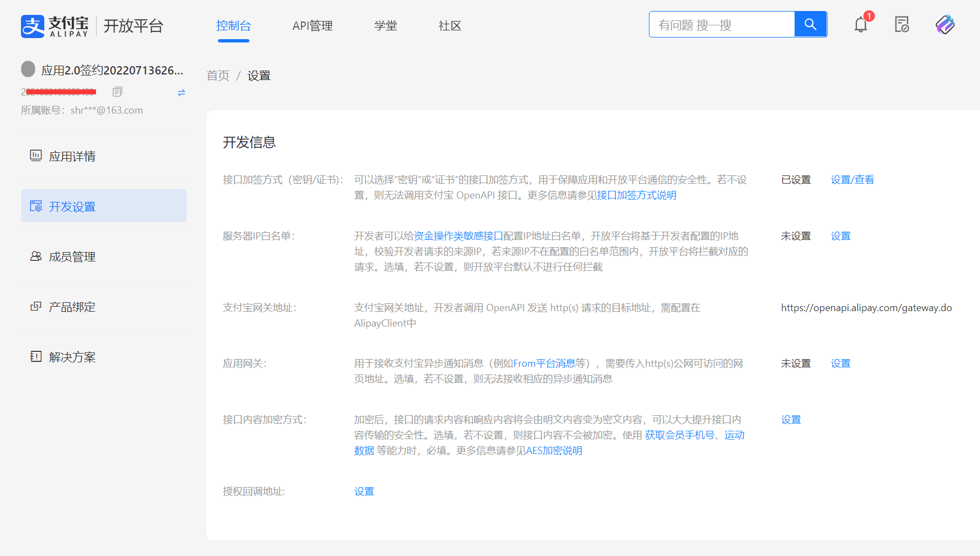
Task: Open the 学堂 top navigation tab
Action: click(385, 26)
